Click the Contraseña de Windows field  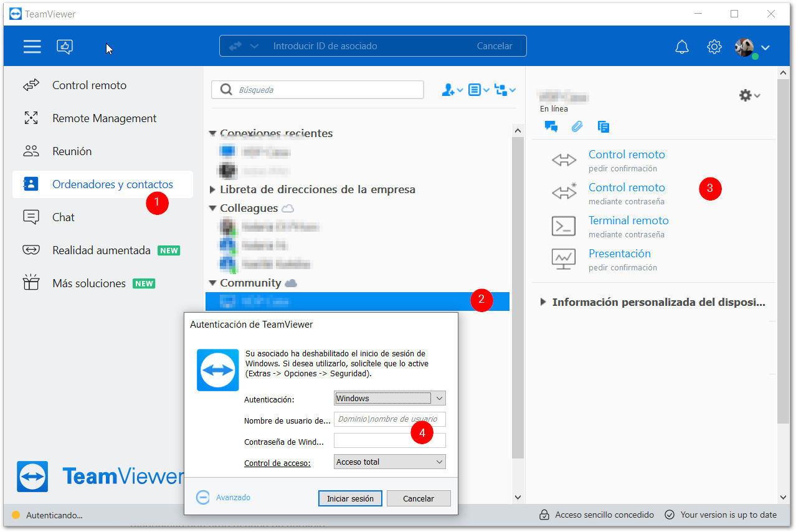pos(390,440)
